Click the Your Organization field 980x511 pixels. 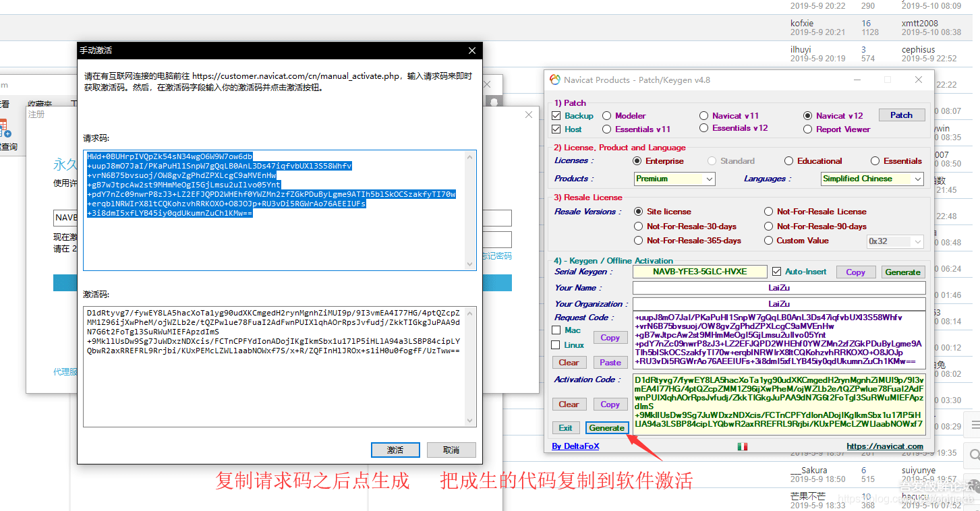point(779,304)
